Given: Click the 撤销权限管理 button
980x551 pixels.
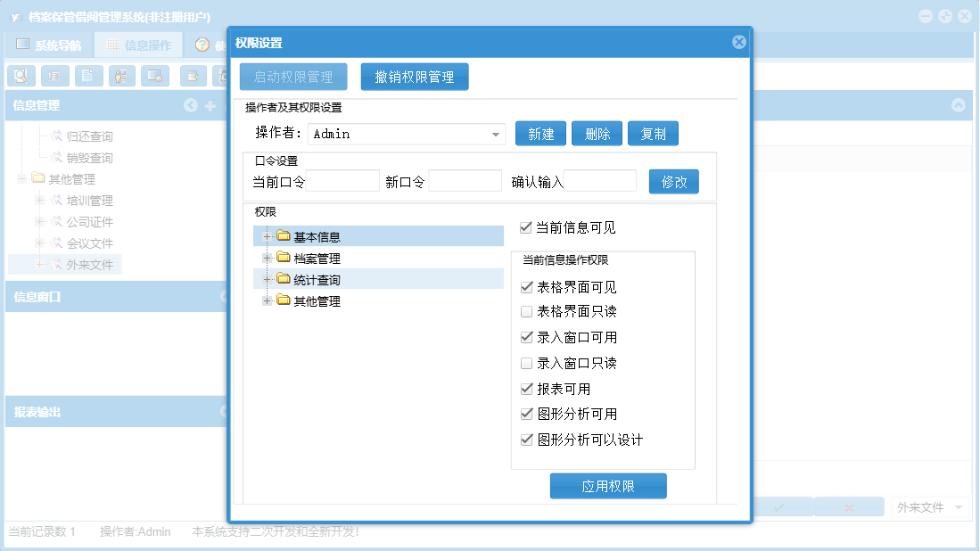Looking at the screenshot, I should coord(415,77).
